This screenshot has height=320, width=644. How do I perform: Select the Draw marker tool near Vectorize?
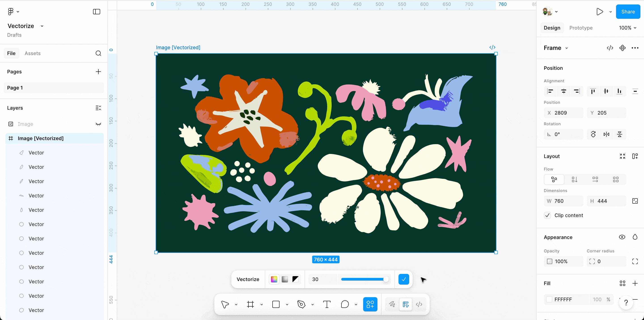392,304
